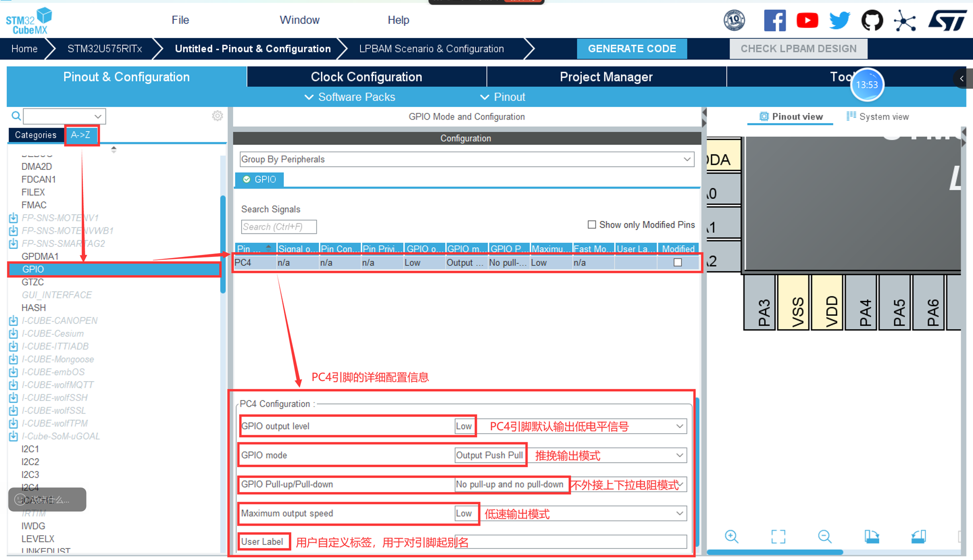
Task: Click download icon beside I-CUBE-wolfSSL
Action: click(14, 410)
